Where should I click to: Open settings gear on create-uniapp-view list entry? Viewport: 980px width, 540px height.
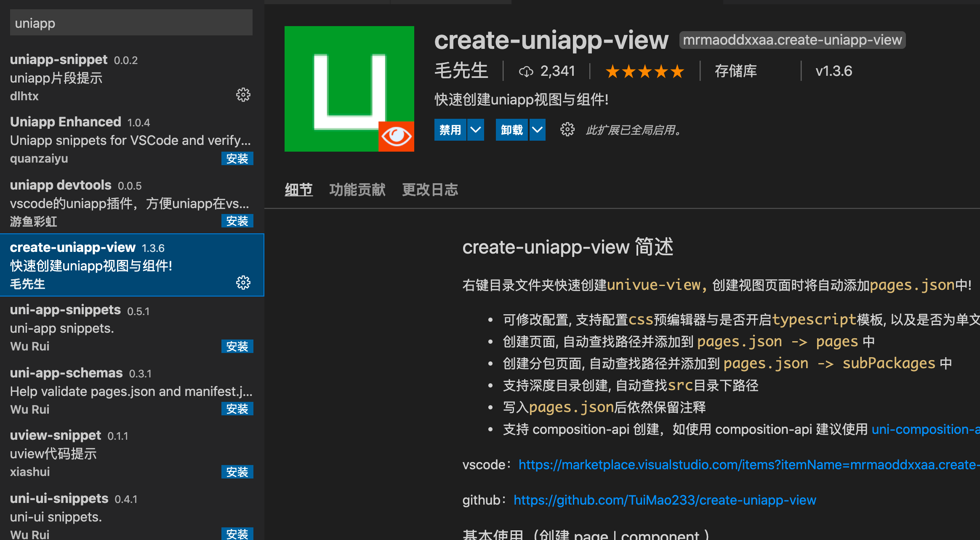pyautogui.click(x=243, y=283)
